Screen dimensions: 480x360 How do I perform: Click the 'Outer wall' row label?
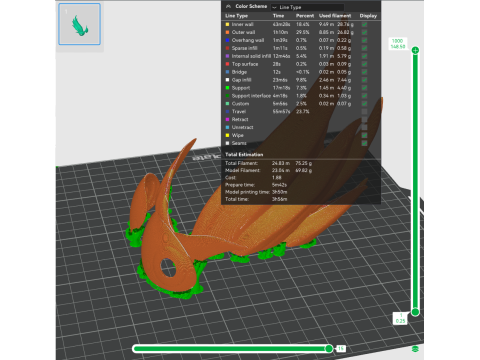pos(243,32)
